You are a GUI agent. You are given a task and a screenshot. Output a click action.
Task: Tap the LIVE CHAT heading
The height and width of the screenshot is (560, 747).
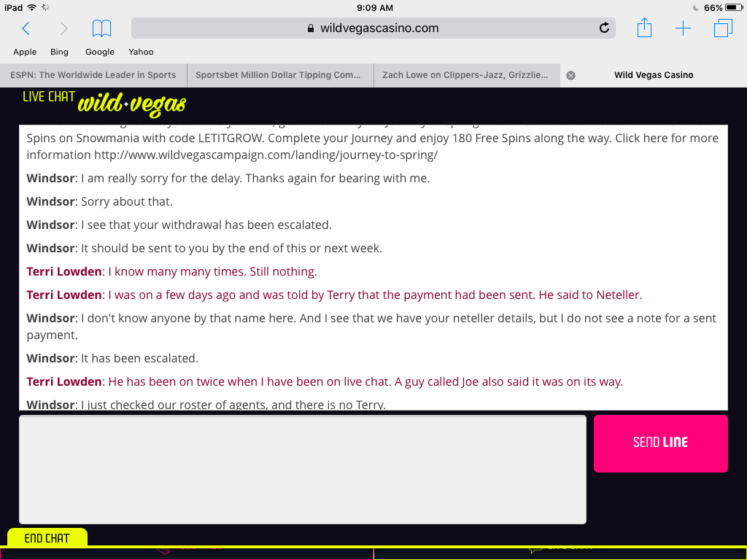49,97
